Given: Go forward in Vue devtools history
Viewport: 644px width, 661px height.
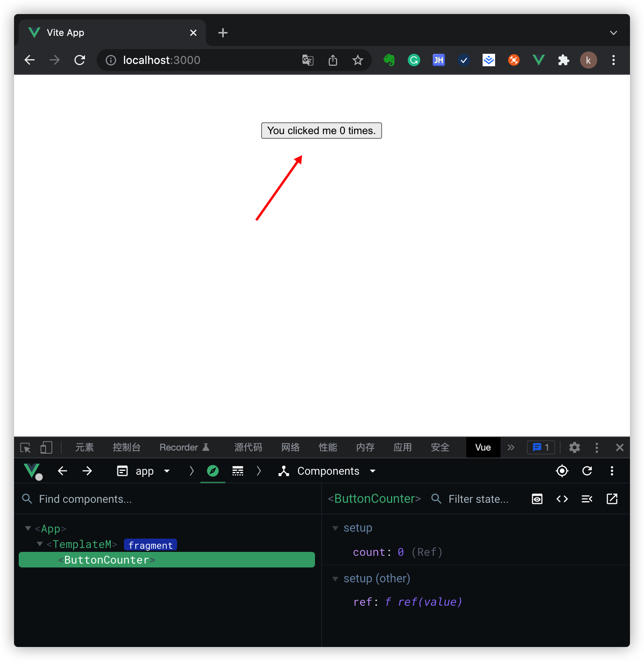Looking at the screenshot, I should click(87, 471).
